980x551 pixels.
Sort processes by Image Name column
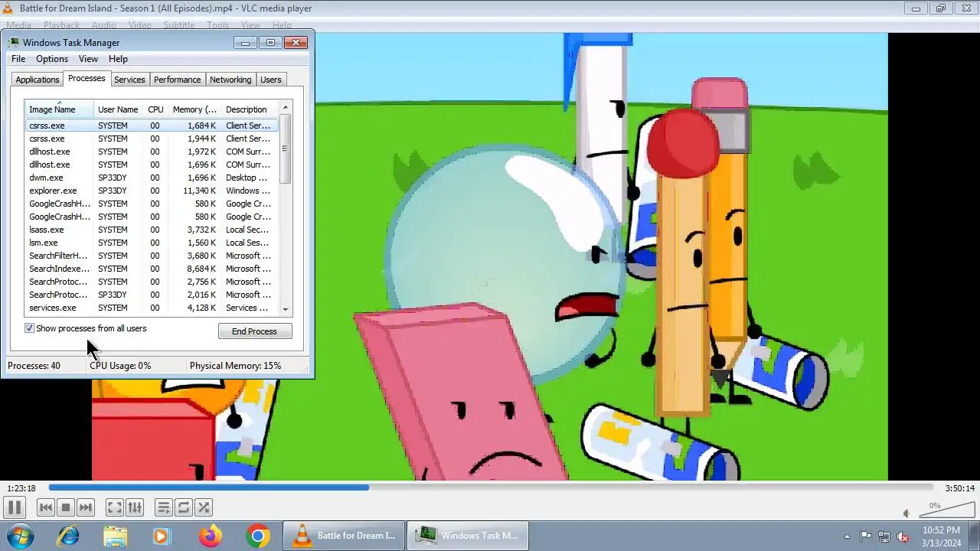click(59, 109)
